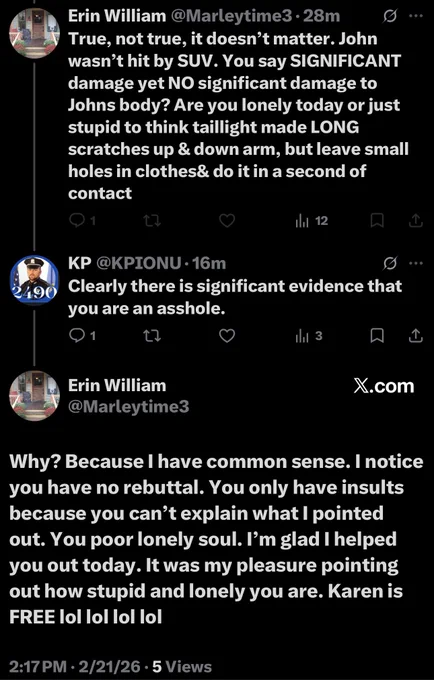Screen dimensions: 434x680
Task: Share Erin William's first tweet
Action: pyautogui.click(x=416, y=221)
